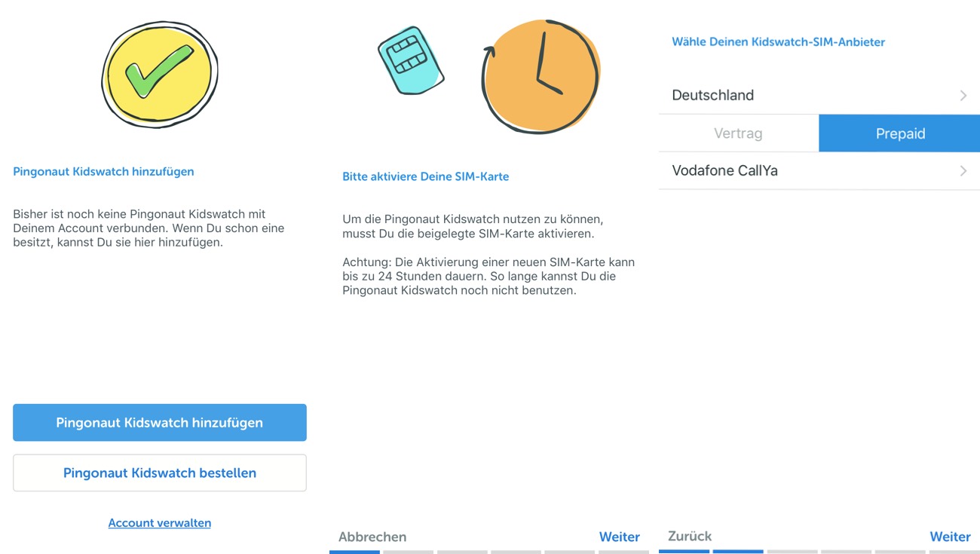Switch to the Vertrag tab
This screenshot has height=554, width=980.
738,133
